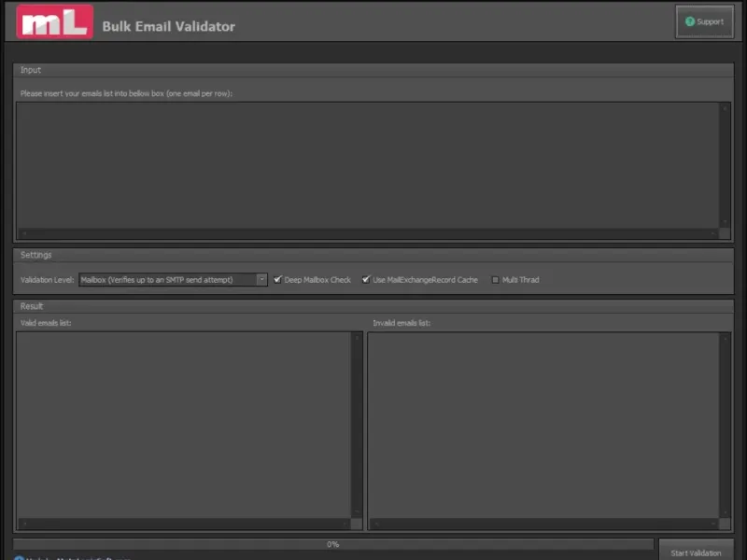
Task: Click the Result section header
Action: (x=373, y=306)
